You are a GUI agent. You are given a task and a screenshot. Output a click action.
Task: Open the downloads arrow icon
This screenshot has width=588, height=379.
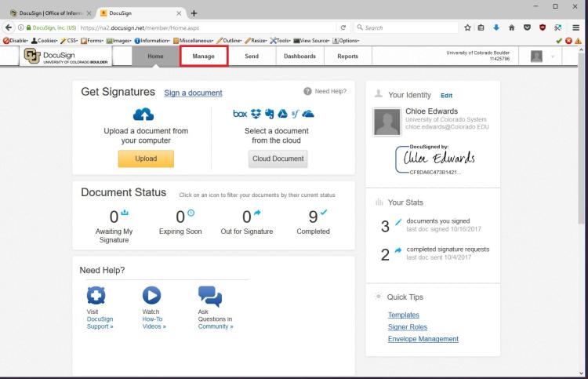(x=496, y=27)
